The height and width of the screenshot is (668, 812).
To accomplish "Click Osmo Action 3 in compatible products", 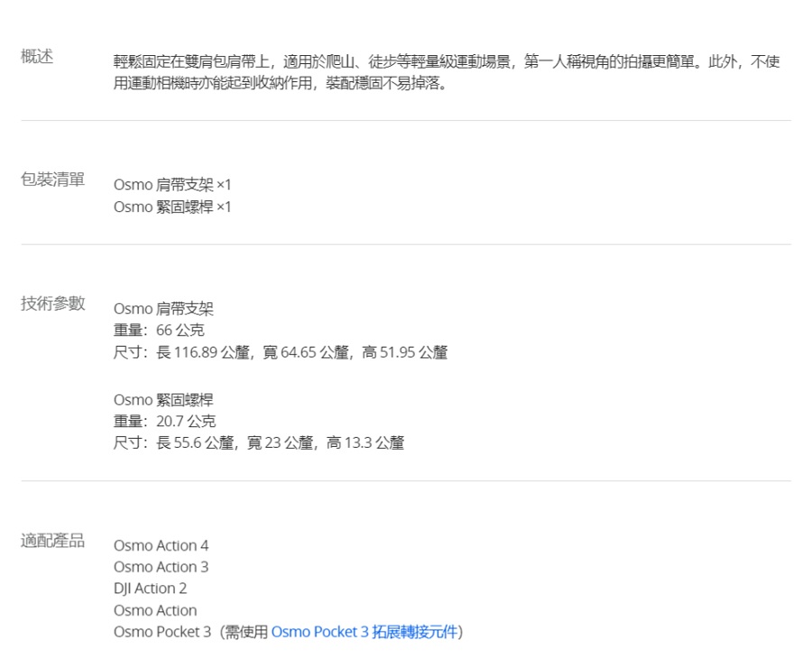I will tap(161, 567).
